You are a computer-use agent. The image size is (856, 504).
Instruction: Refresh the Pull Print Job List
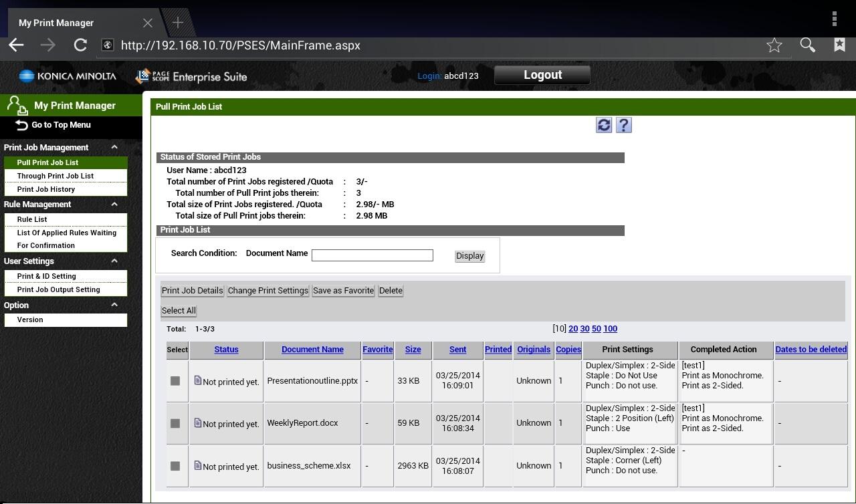pos(604,125)
